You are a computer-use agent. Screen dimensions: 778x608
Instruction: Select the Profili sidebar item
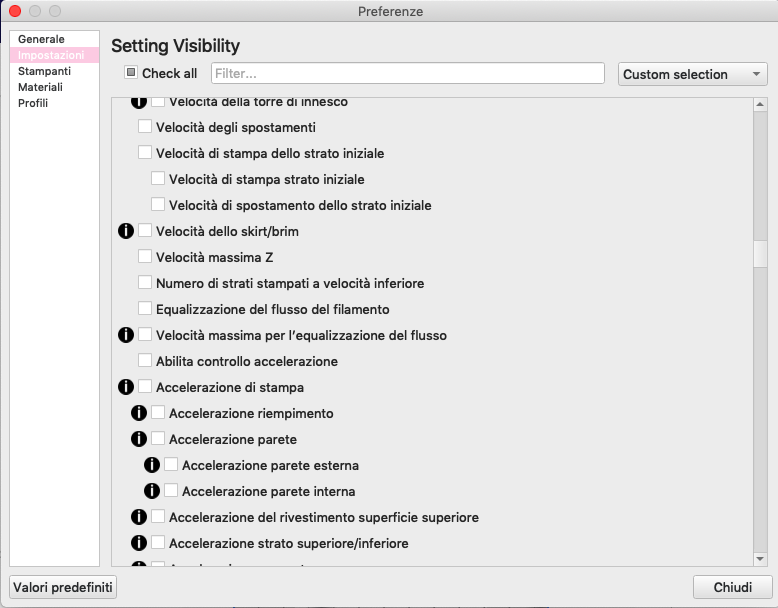coord(33,103)
